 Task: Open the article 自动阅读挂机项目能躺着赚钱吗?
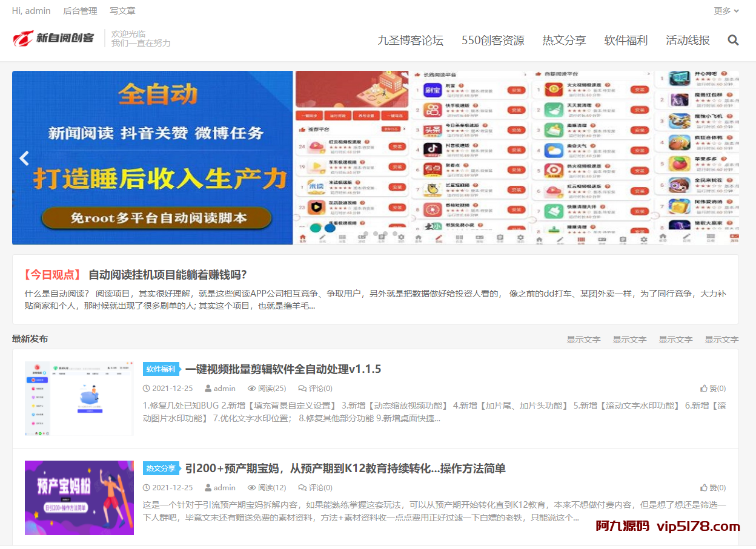(168, 274)
